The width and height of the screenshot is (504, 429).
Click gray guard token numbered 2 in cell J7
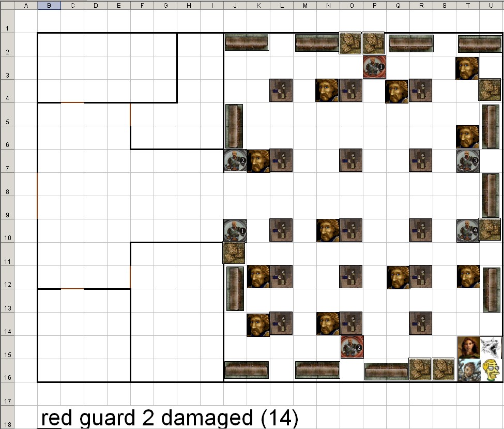coord(235,160)
